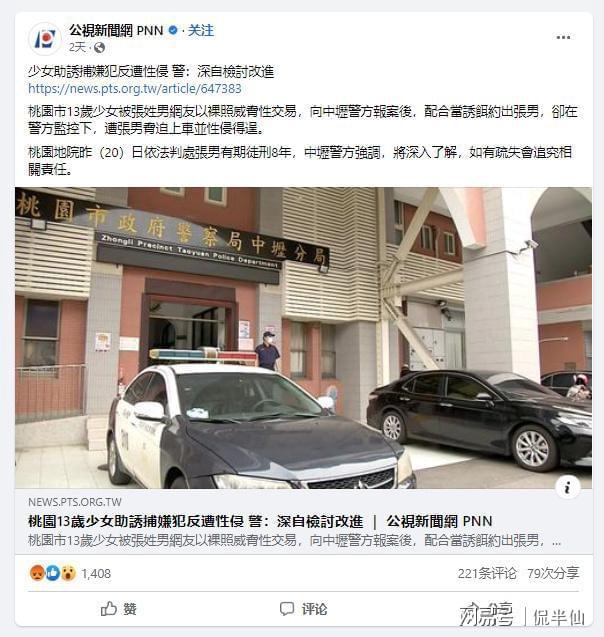Click the thumbs-up 赞 like button

(x=118, y=609)
